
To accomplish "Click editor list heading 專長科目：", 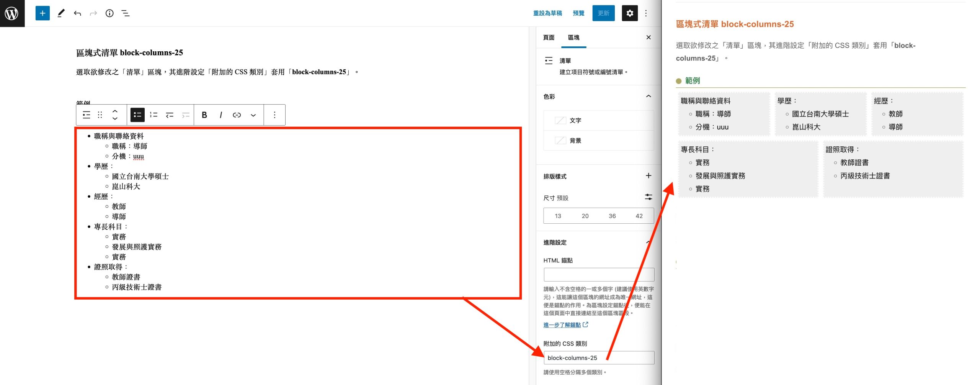I will [111, 227].
